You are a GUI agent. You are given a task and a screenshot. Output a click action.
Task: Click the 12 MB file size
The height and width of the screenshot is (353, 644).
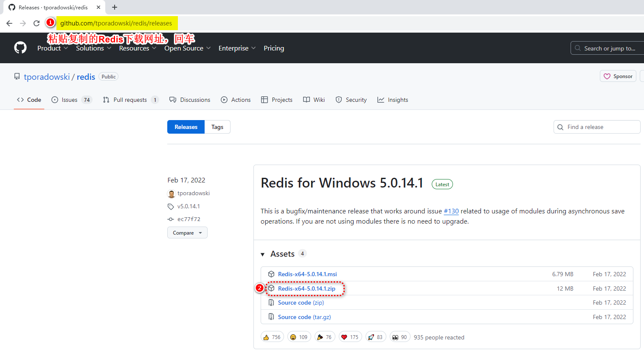565,289
